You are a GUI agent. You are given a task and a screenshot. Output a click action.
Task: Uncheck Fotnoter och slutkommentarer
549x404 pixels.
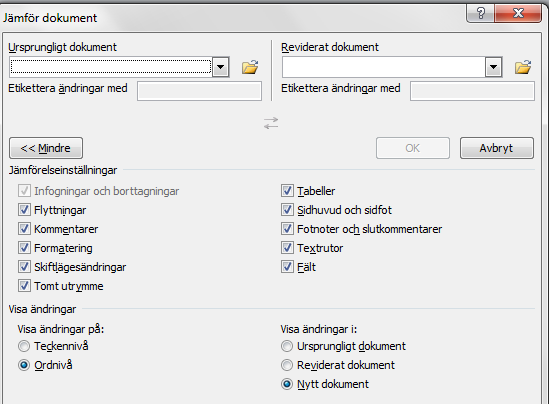[x=287, y=229]
